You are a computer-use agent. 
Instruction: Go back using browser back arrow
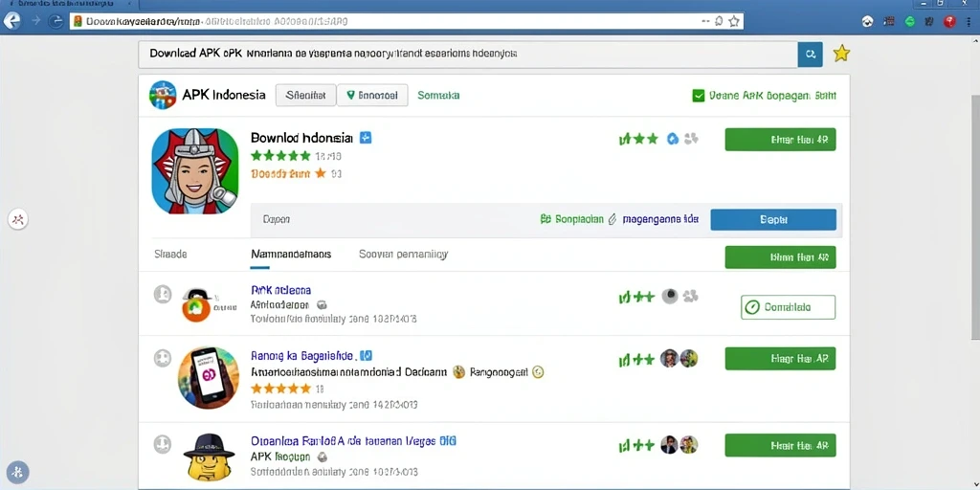(11, 21)
